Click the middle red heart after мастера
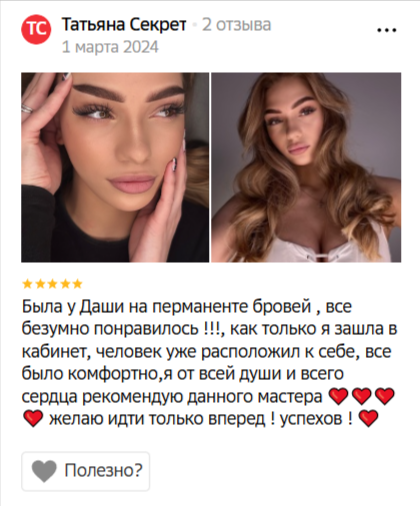 [362, 397]
